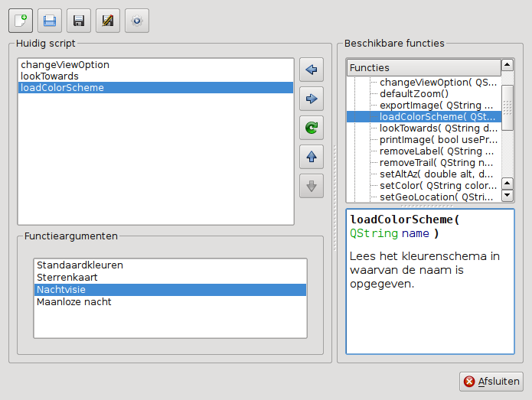Move the function up with the up arrow
Image resolution: width=532 pixels, height=400 pixels.
click(311, 157)
